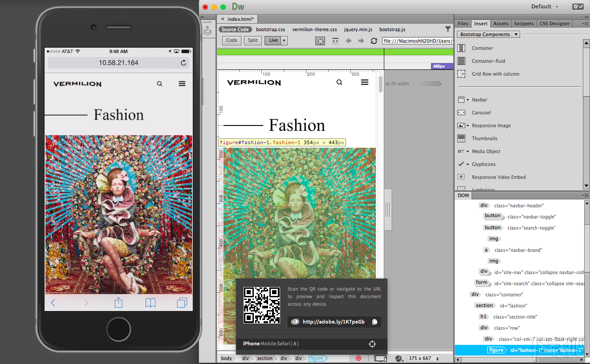
Task: Click the refresh icon in the document toolbar
Action: [374, 41]
